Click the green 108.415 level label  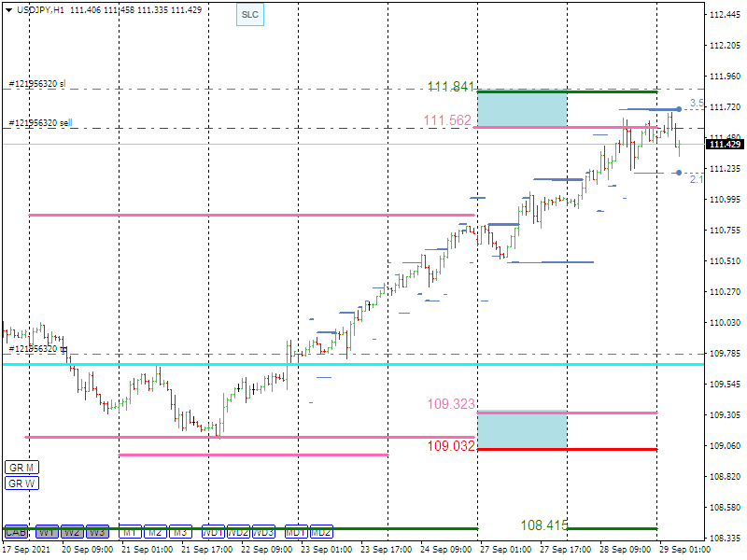coord(544,525)
